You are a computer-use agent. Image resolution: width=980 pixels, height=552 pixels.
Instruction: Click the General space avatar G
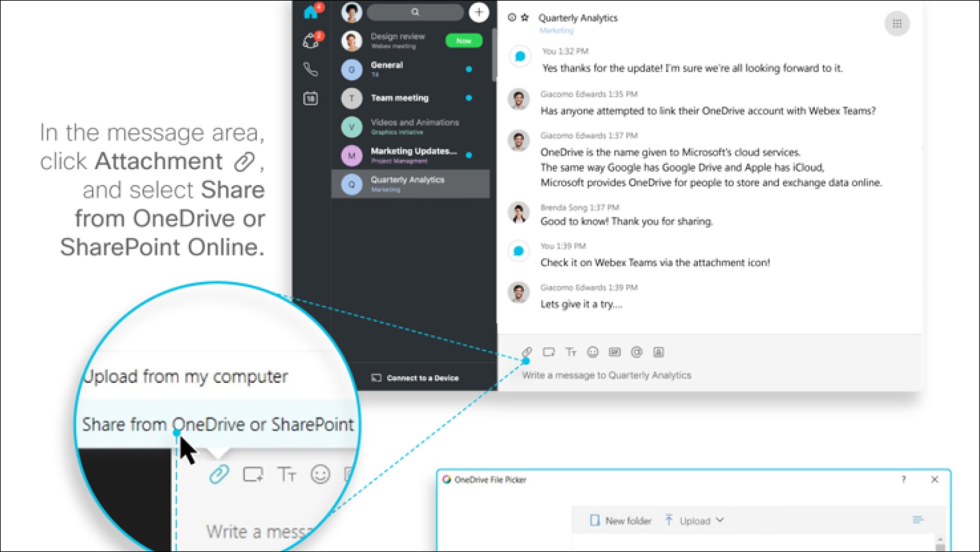tap(351, 70)
